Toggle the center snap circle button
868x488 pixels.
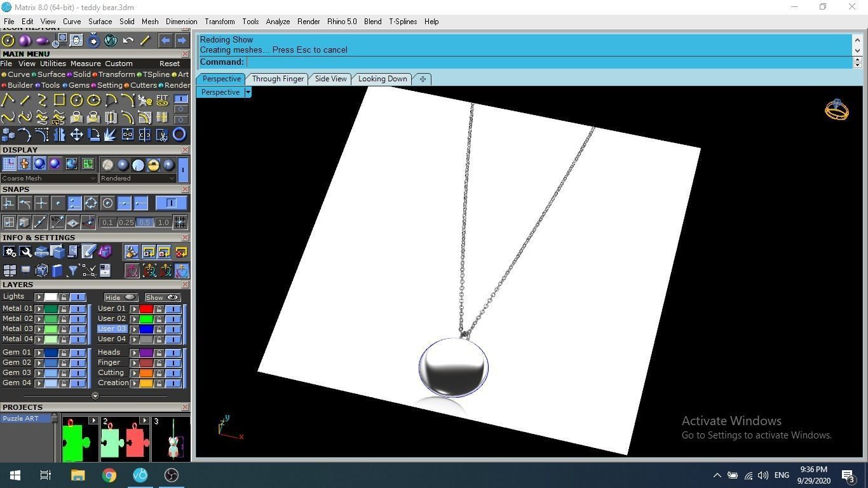point(107,203)
